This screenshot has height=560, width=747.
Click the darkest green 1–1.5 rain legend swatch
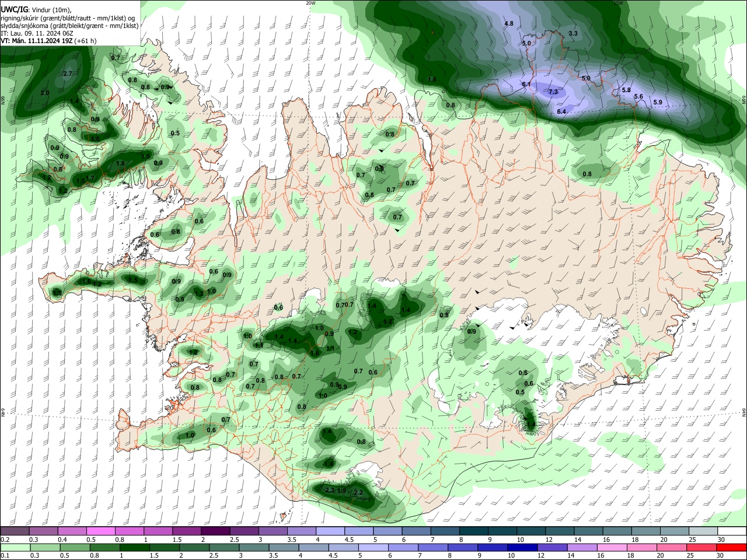(134, 548)
